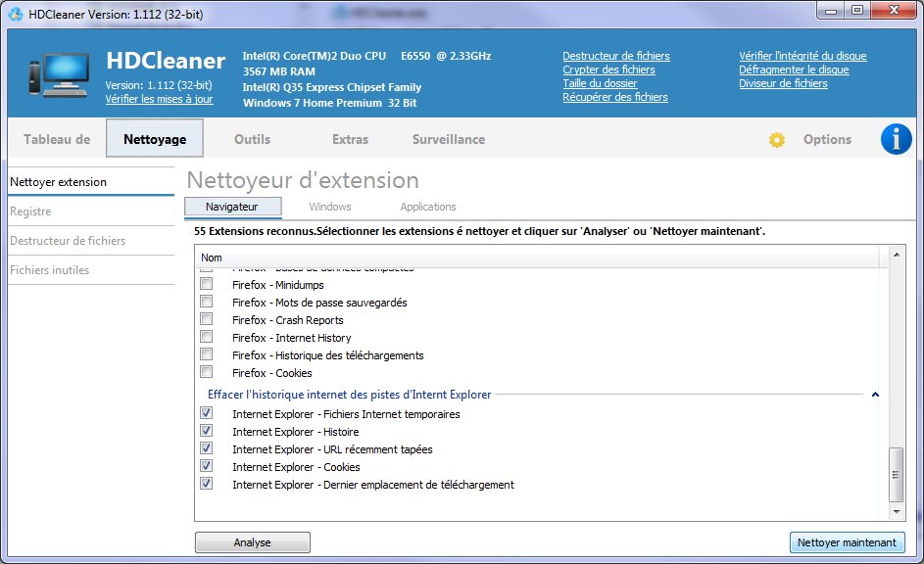Check Firefox - Cookies checkbox
Image resolution: width=924 pixels, height=564 pixels.
[x=206, y=372]
